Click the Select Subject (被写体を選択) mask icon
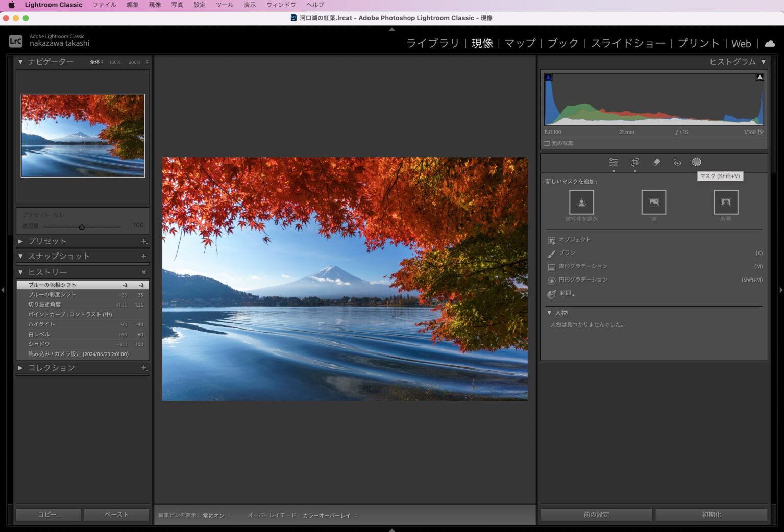 pos(581,202)
